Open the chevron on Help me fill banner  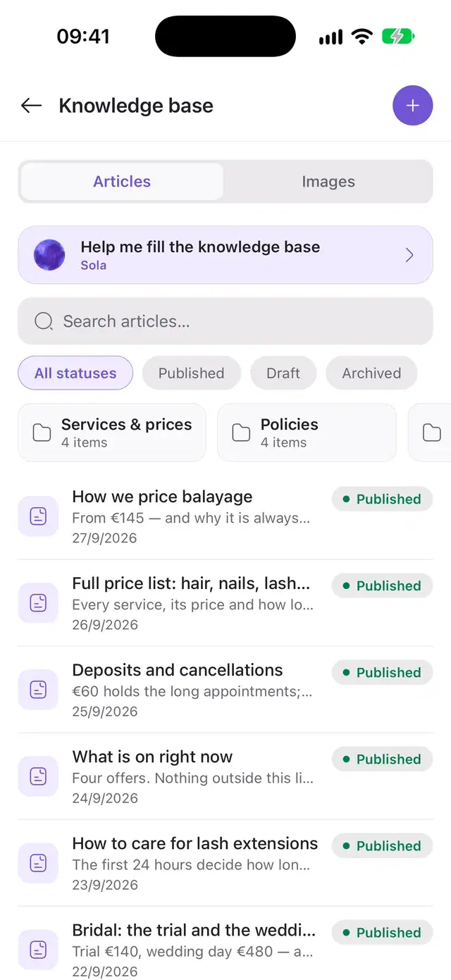[x=409, y=255]
